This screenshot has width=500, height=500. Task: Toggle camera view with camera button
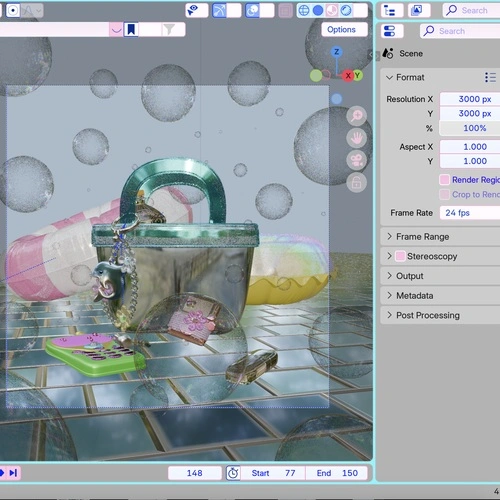tap(356, 160)
